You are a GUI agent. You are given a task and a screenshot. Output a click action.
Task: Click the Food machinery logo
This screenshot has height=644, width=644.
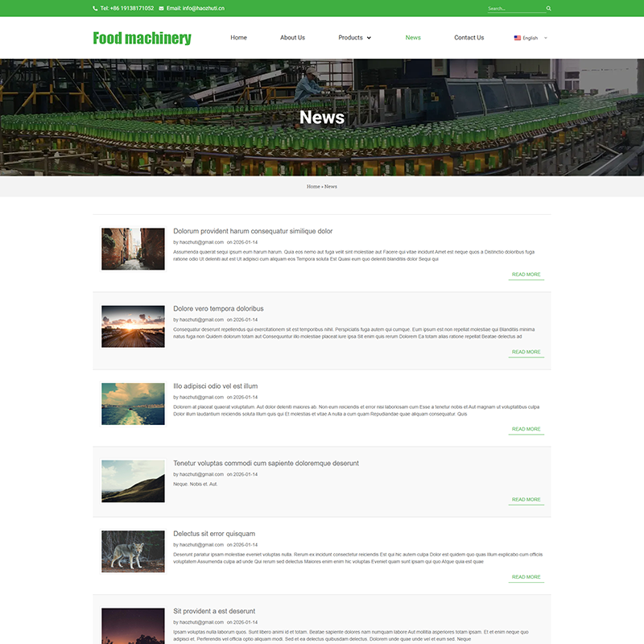click(x=142, y=38)
